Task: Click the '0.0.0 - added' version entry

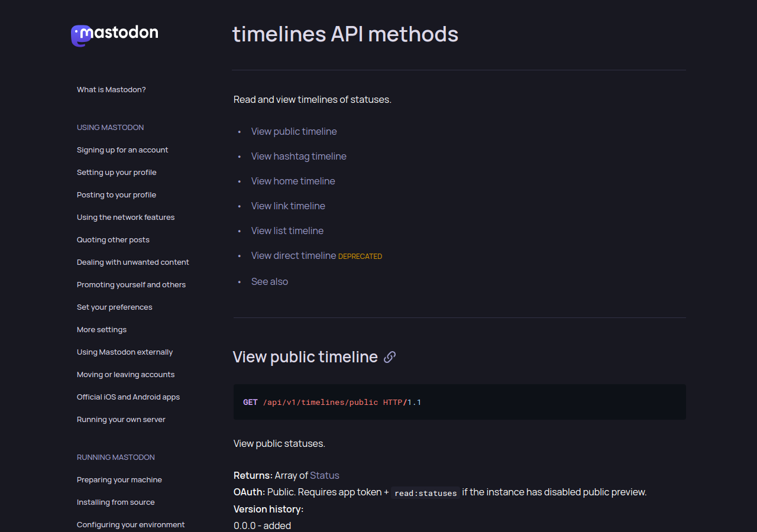Action: coord(263,525)
